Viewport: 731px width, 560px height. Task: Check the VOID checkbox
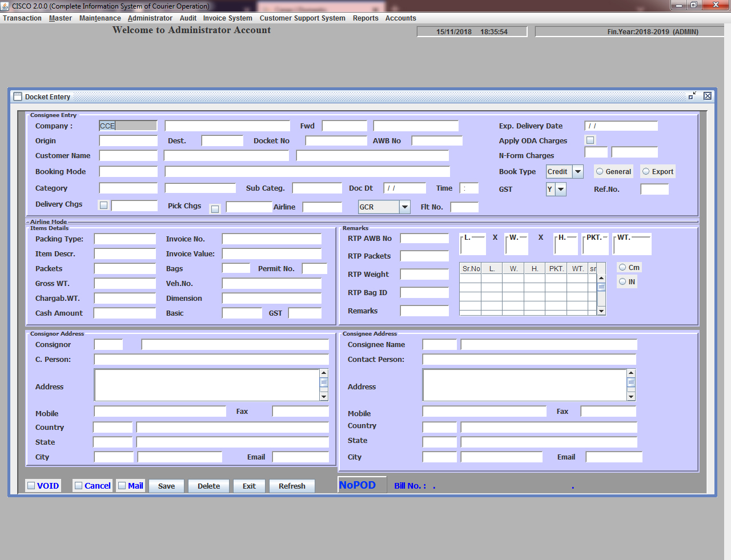point(31,486)
